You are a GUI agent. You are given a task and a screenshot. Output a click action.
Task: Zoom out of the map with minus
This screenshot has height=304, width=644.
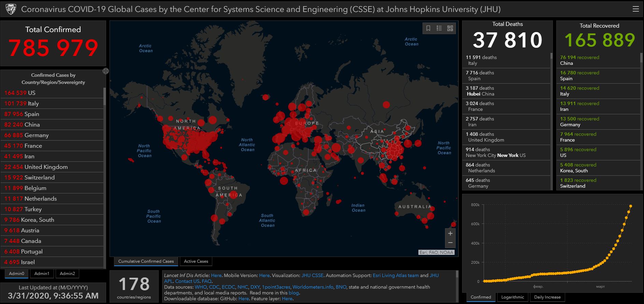pyautogui.click(x=450, y=243)
